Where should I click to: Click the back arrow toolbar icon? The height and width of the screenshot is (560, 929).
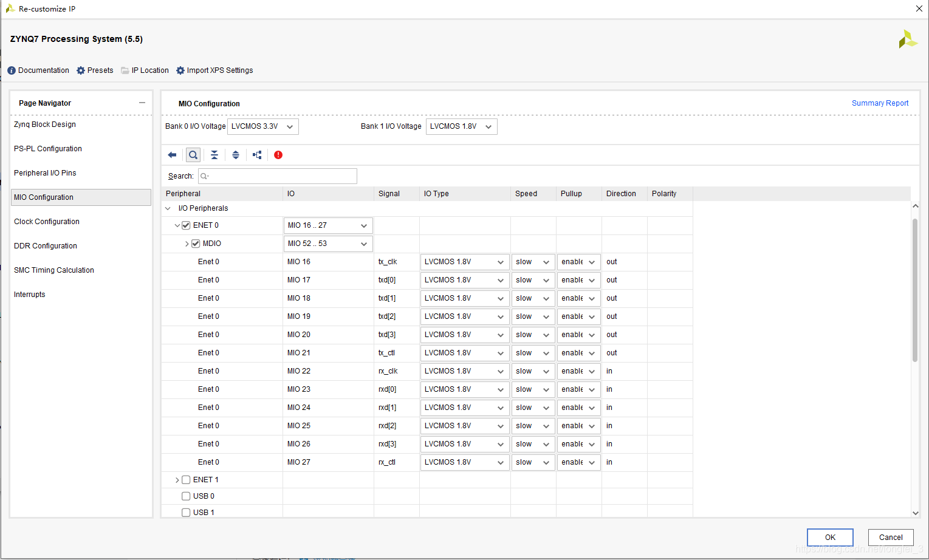(x=172, y=155)
